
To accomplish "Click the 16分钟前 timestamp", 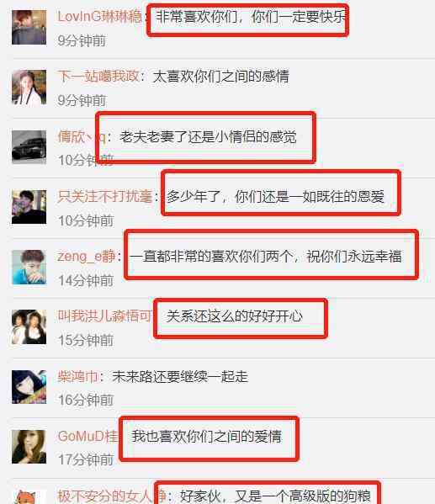I will [x=86, y=400].
